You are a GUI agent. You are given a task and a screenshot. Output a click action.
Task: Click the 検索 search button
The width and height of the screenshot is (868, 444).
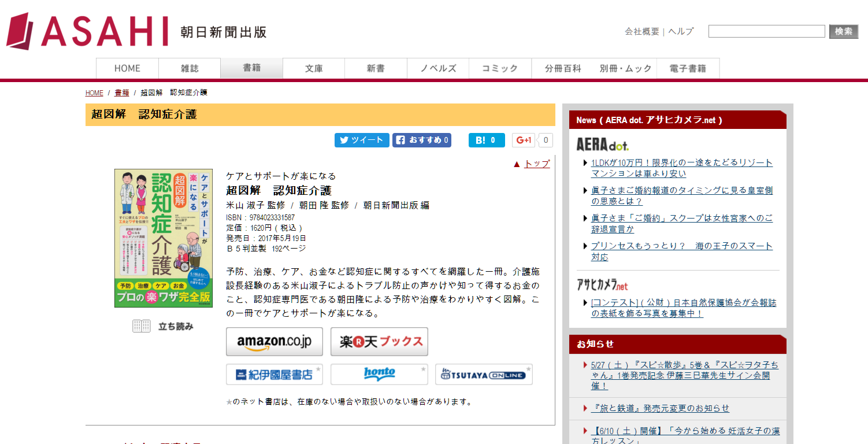pos(844,31)
